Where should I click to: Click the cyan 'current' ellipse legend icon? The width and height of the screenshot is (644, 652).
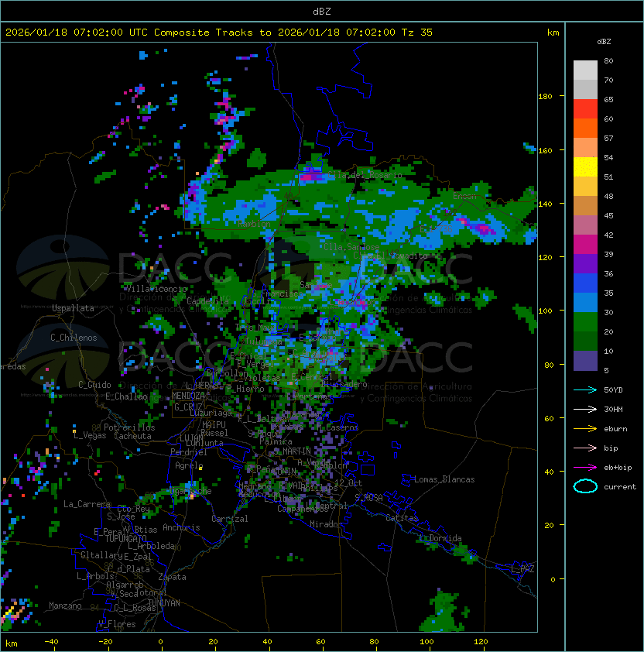(585, 486)
